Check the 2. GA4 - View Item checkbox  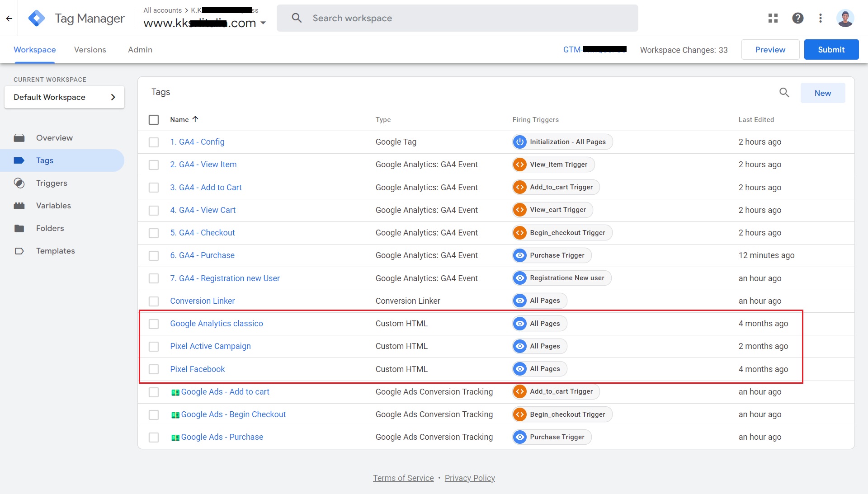(154, 165)
